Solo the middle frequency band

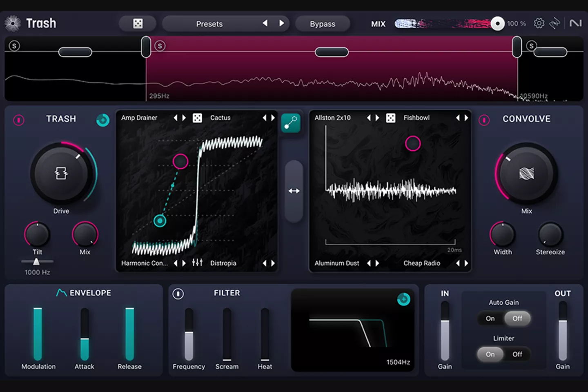pyautogui.click(x=160, y=46)
